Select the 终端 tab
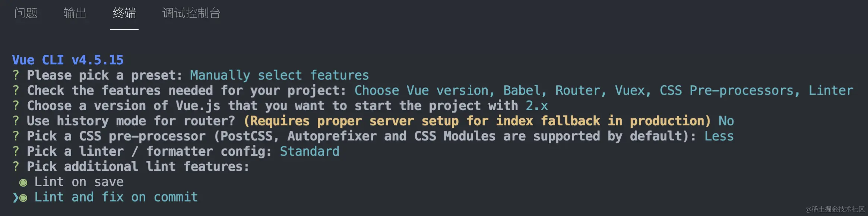Image resolution: width=868 pixels, height=216 pixels. 124,13
